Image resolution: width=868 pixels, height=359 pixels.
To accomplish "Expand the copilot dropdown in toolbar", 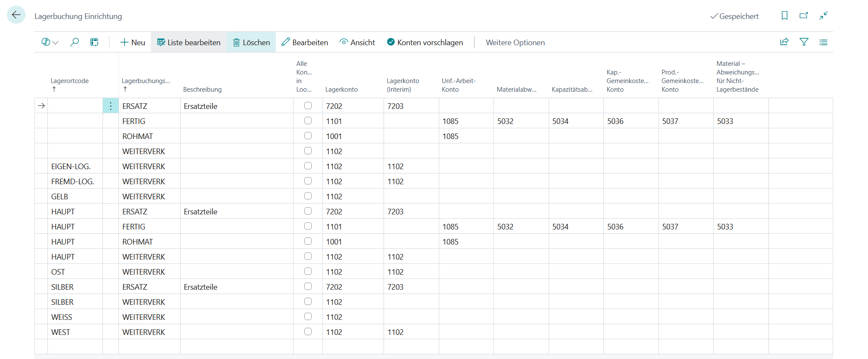I will [50, 42].
